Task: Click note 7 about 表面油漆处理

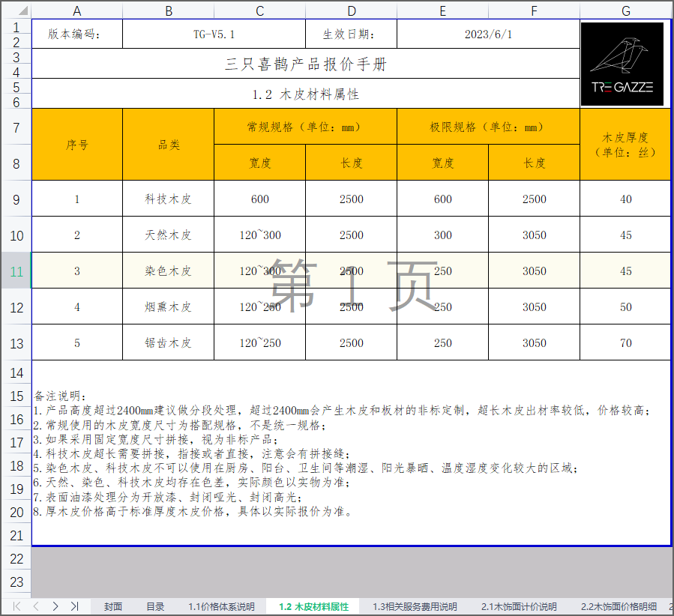Action: click(167, 497)
